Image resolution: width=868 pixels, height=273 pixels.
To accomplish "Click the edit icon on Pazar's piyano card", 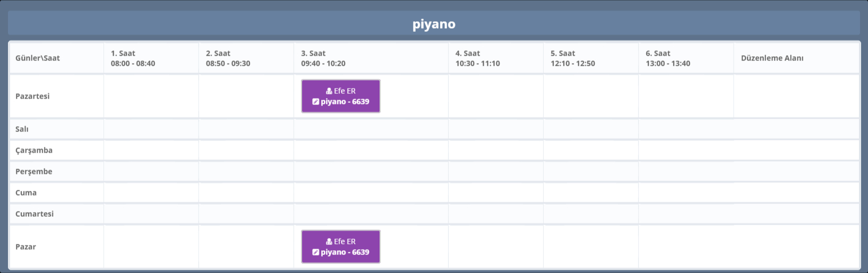I will pos(316,252).
